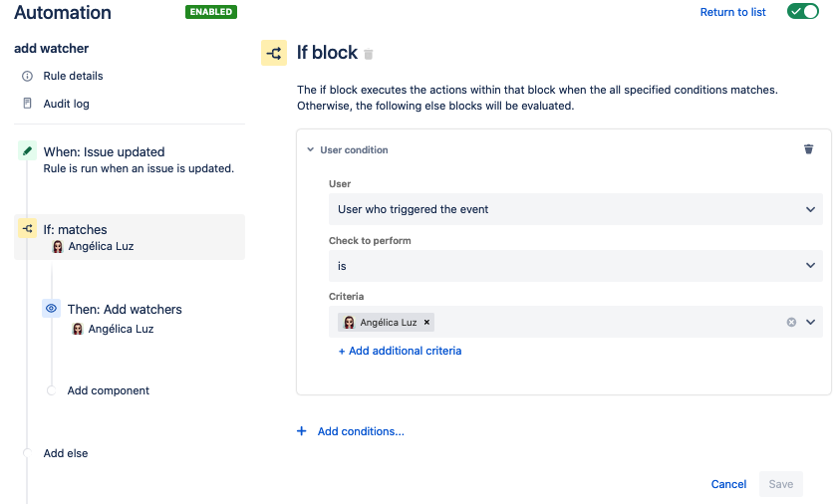The height and width of the screenshot is (504, 834).
Task: Open the Check to perform dropdown
Action: click(575, 266)
